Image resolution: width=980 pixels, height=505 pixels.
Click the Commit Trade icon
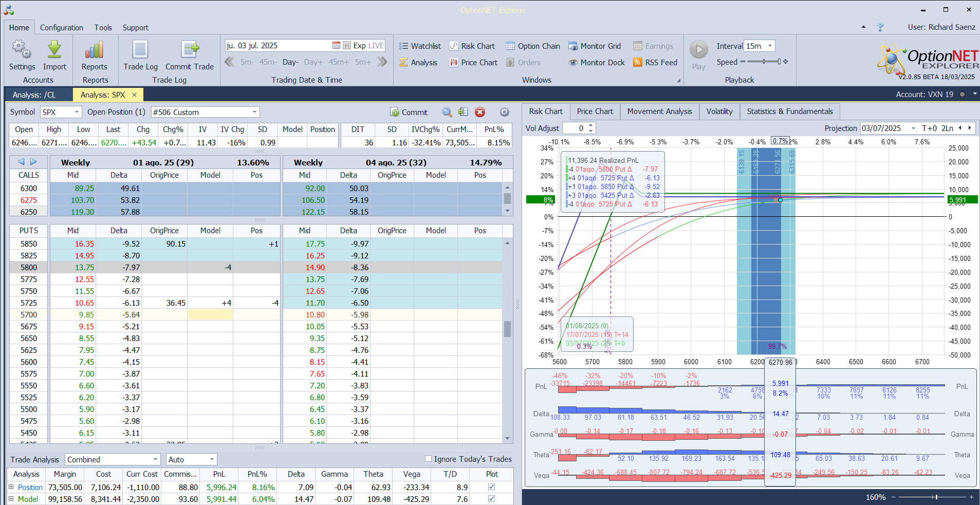[x=190, y=50]
